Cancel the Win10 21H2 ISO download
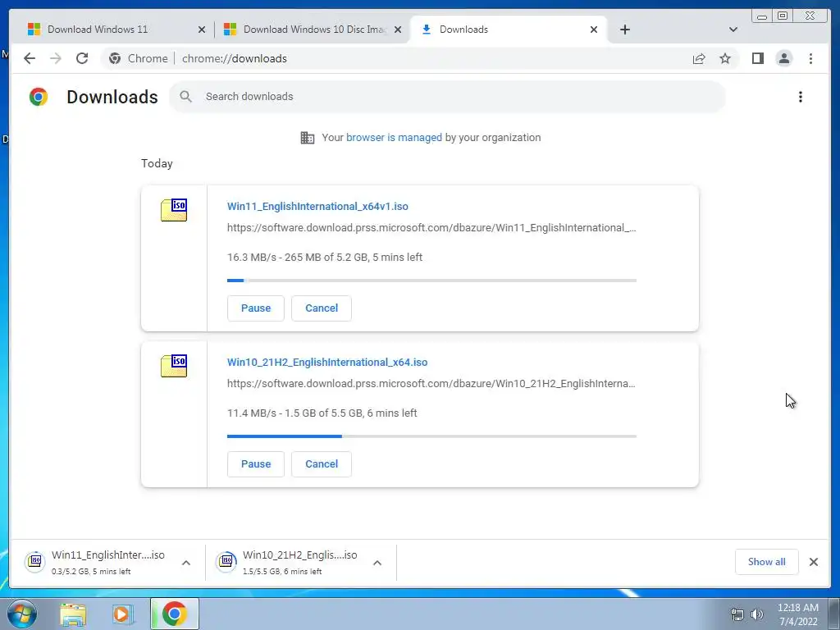Image resolution: width=840 pixels, height=630 pixels. (x=322, y=464)
